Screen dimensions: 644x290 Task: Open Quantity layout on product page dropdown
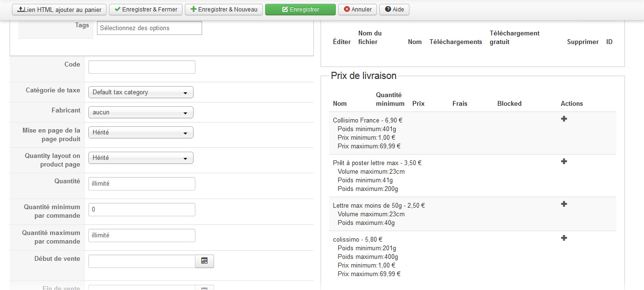pyautogui.click(x=141, y=158)
